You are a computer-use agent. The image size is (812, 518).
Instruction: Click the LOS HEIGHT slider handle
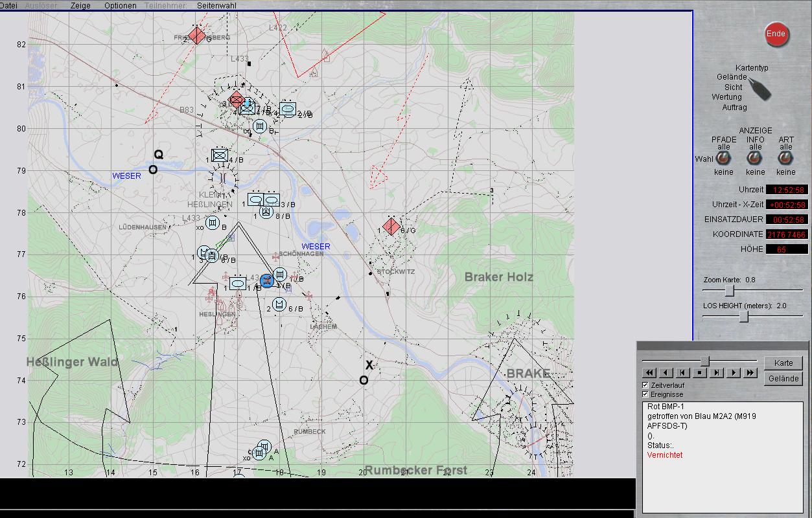(x=744, y=316)
